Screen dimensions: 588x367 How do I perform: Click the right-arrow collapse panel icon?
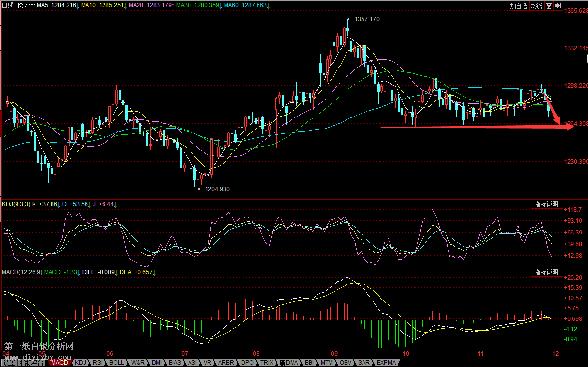coord(558,6)
